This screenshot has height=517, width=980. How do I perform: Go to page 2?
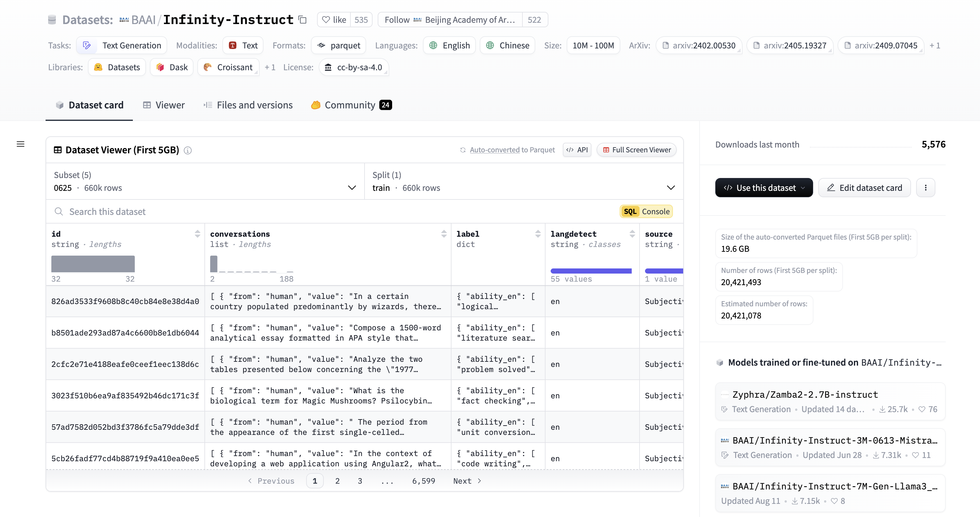pos(337,481)
